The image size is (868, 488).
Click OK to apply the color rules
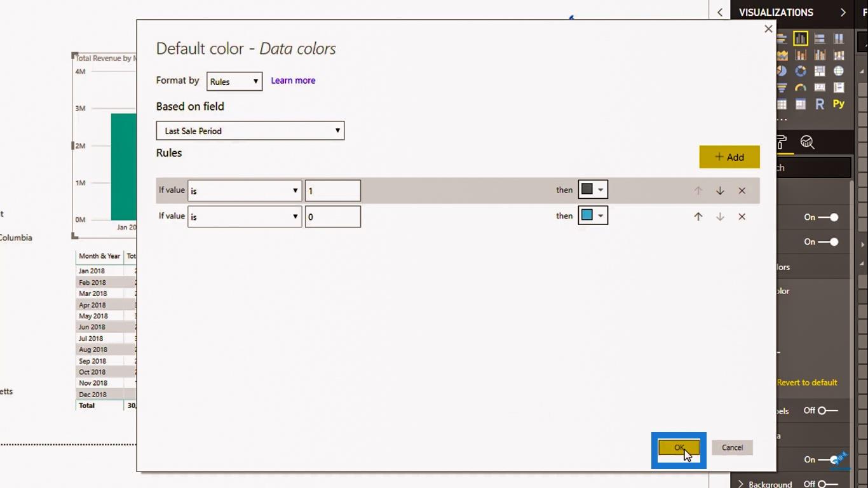679,447
